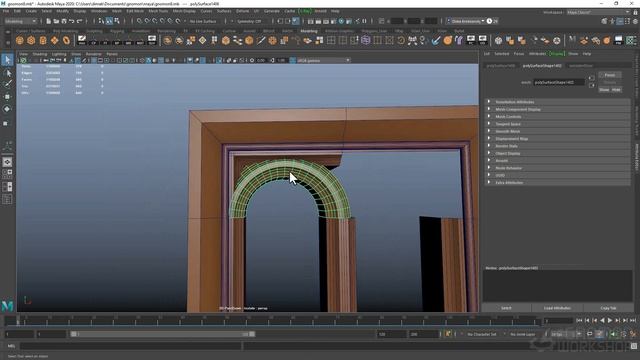Click the MEL command line input

pyautogui.click(x=131, y=346)
